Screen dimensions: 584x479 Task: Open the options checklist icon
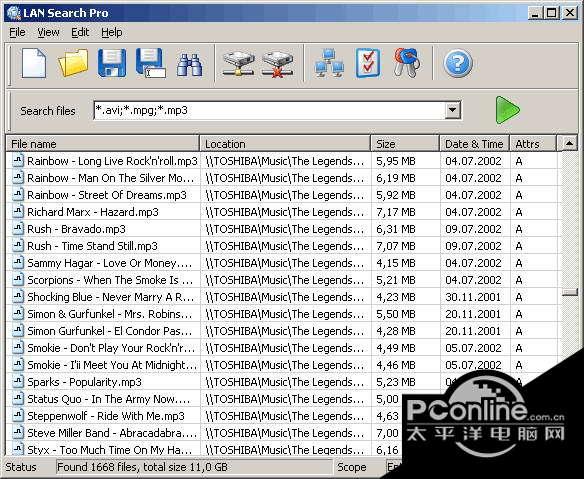coord(368,63)
